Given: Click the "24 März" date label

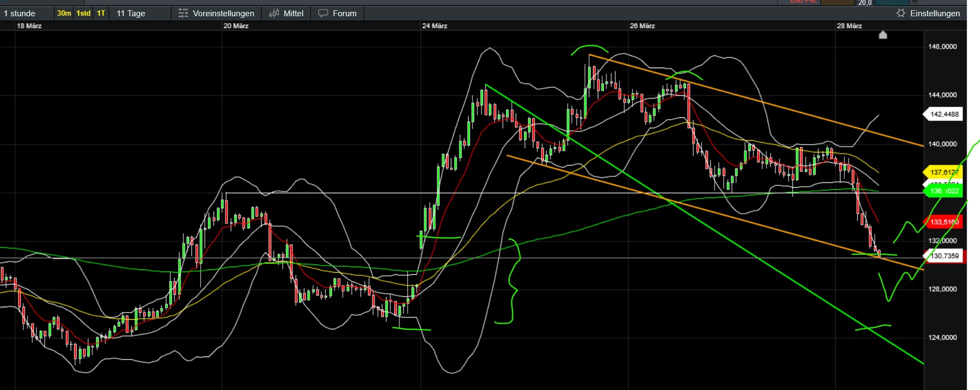Looking at the screenshot, I should pos(435,26).
